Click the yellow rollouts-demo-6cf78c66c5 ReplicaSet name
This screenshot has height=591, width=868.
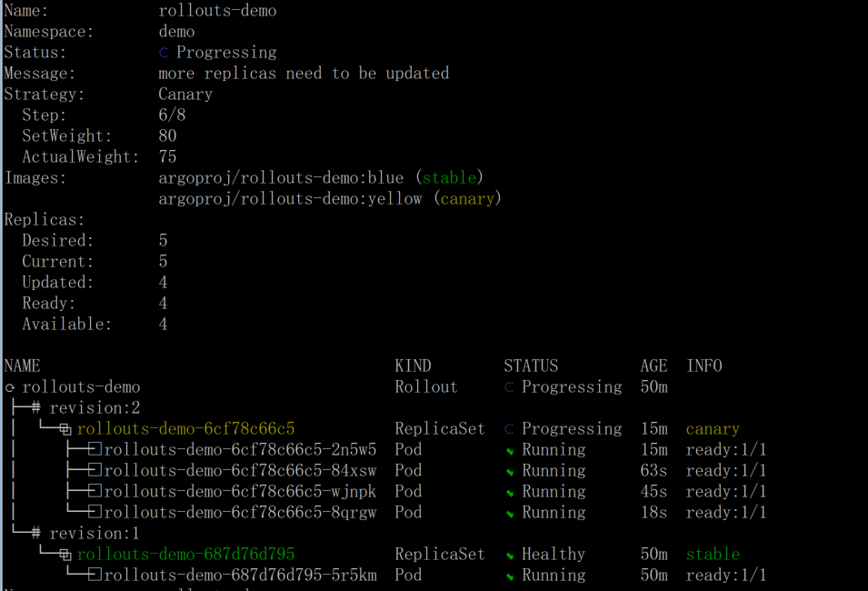click(186, 429)
